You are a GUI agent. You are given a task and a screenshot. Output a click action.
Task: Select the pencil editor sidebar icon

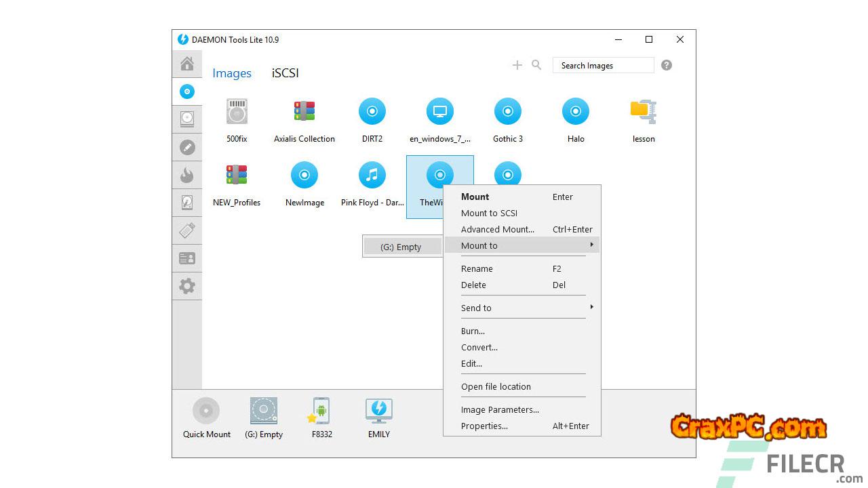pyautogui.click(x=187, y=147)
